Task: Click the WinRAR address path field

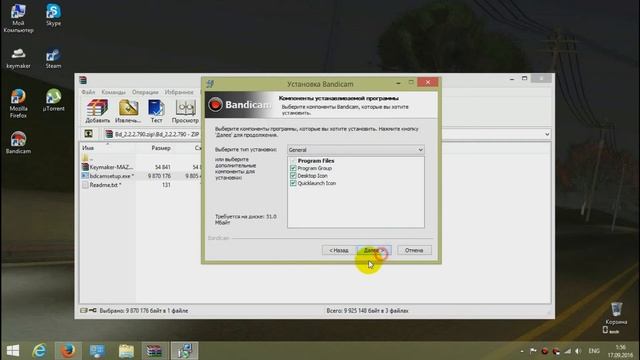Action: (x=152, y=134)
